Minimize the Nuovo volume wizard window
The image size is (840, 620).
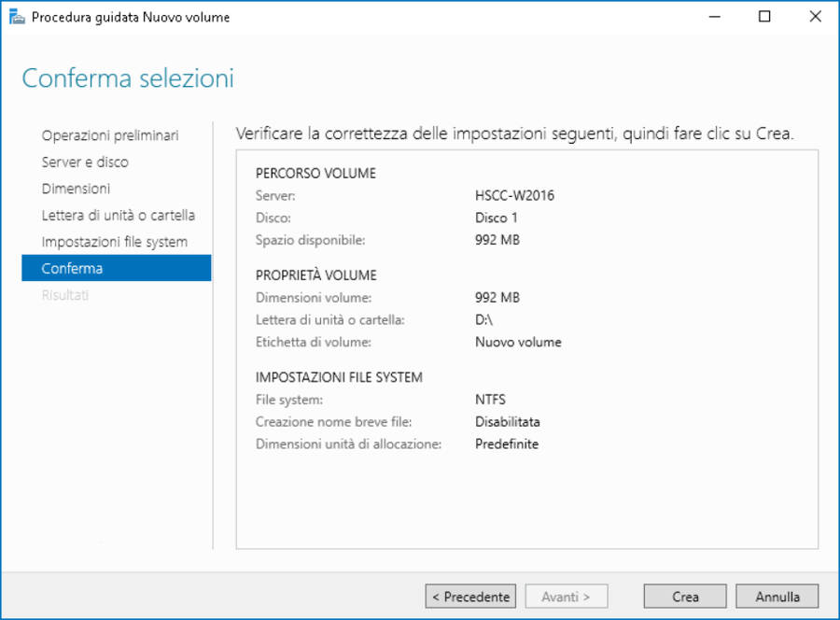(714, 17)
